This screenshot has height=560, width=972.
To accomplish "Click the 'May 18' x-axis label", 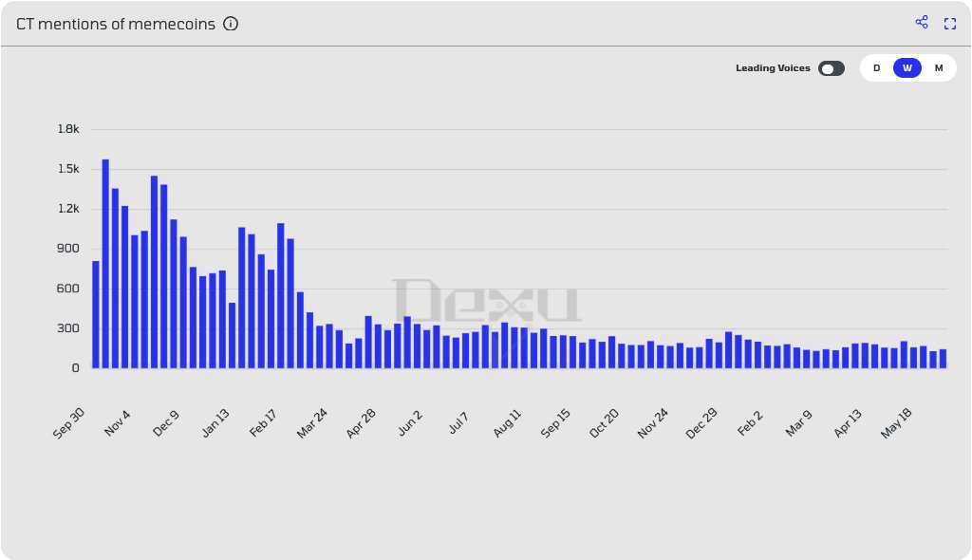I will point(896,423).
